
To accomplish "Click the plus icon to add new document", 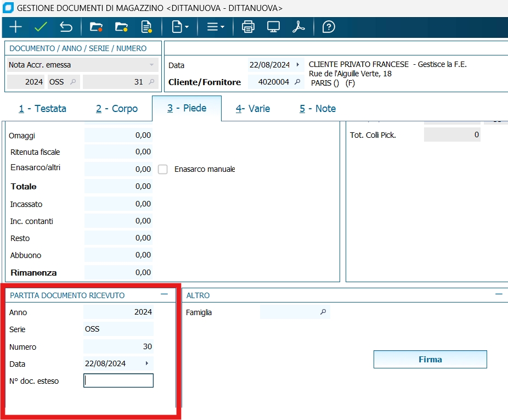I will point(16,27).
